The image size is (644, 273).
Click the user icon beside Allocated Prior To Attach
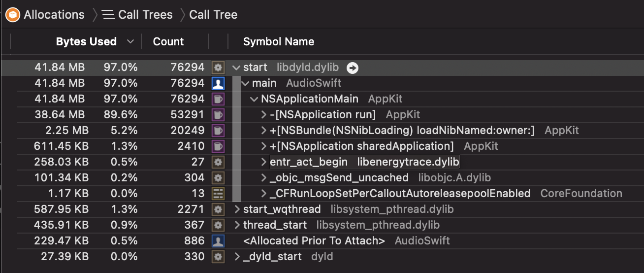218,241
